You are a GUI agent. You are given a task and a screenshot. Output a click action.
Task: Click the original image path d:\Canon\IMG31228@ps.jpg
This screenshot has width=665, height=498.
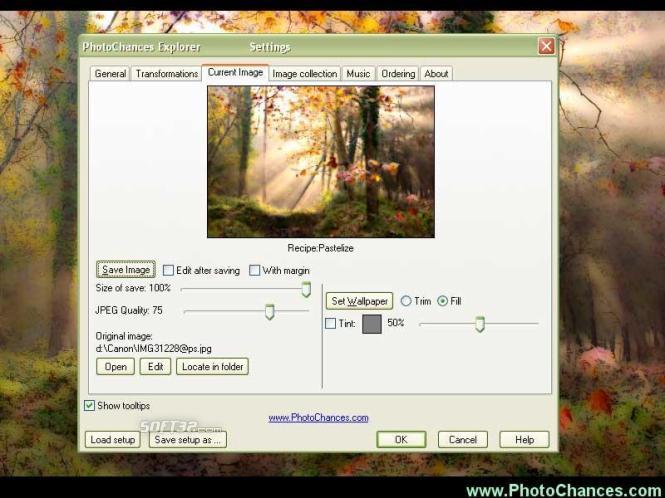click(x=154, y=349)
